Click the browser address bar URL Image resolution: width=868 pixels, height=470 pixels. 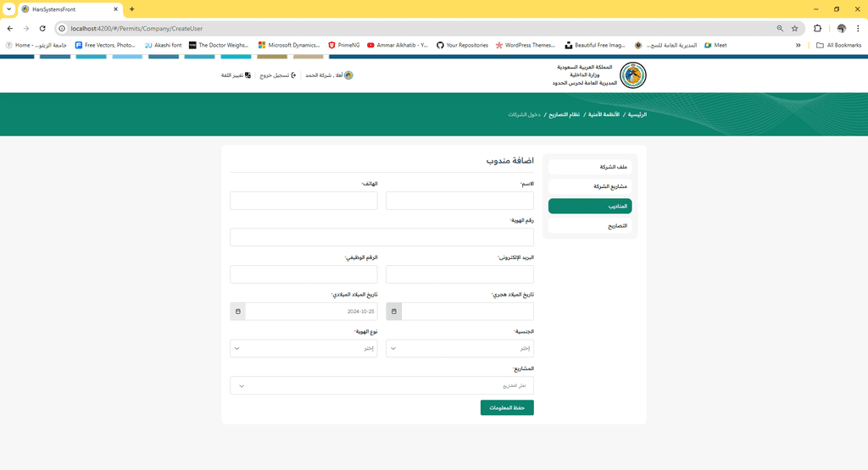pyautogui.click(x=136, y=28)
